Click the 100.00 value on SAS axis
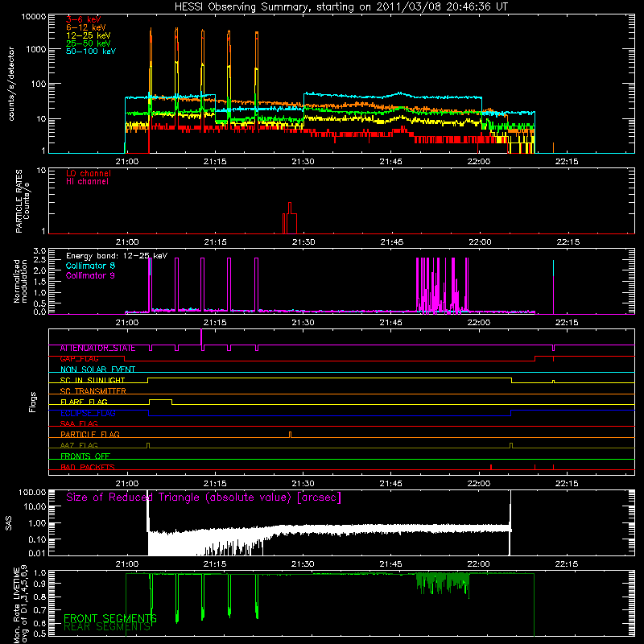Image resolution: width=644 pixels, height=644 pixels. [x=32, y=492]
